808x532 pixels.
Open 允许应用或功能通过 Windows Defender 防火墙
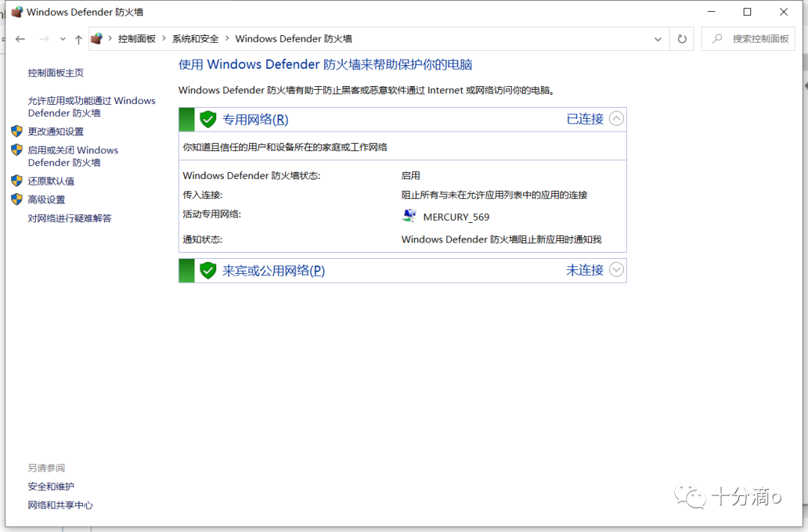92,107
